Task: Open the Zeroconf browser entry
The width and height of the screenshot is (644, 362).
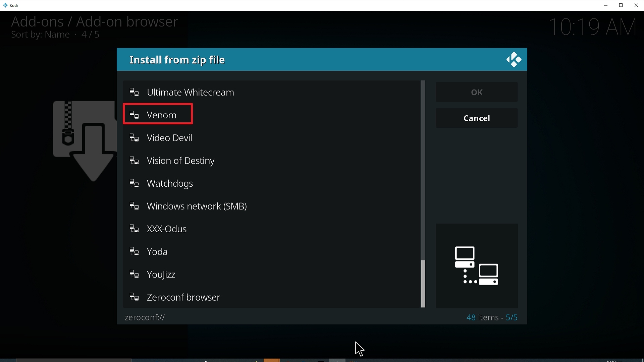Action: click(x=271, y=297)
